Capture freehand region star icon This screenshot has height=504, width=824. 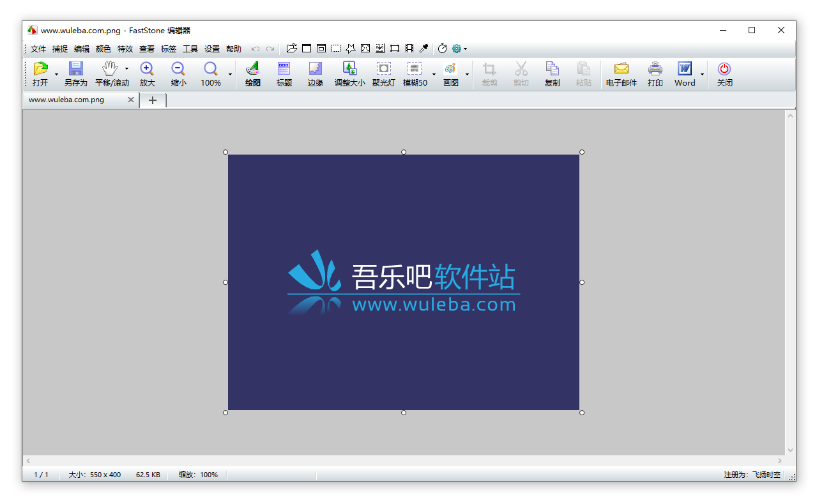click(351, 49)
